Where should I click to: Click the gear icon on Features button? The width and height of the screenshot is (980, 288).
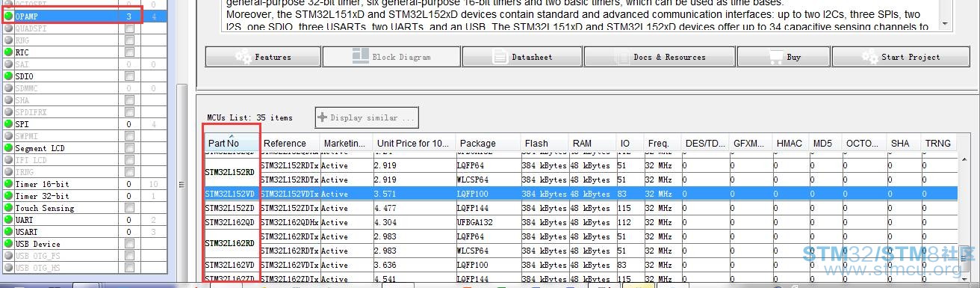click(x=242, y=57)
